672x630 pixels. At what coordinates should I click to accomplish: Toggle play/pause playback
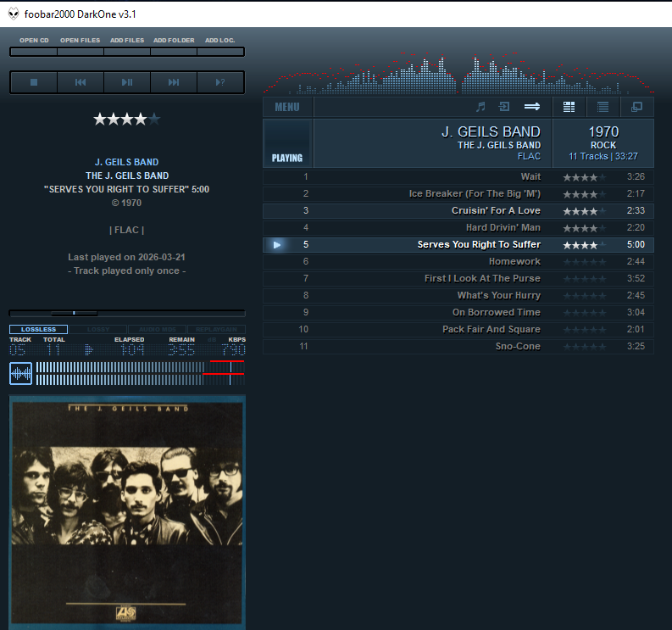(127, 82)
